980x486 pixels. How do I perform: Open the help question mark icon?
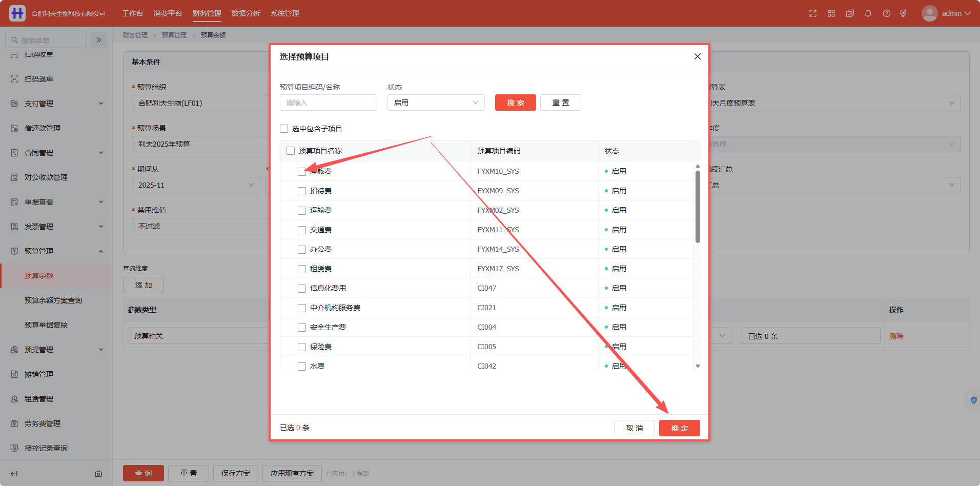[887, 13]
